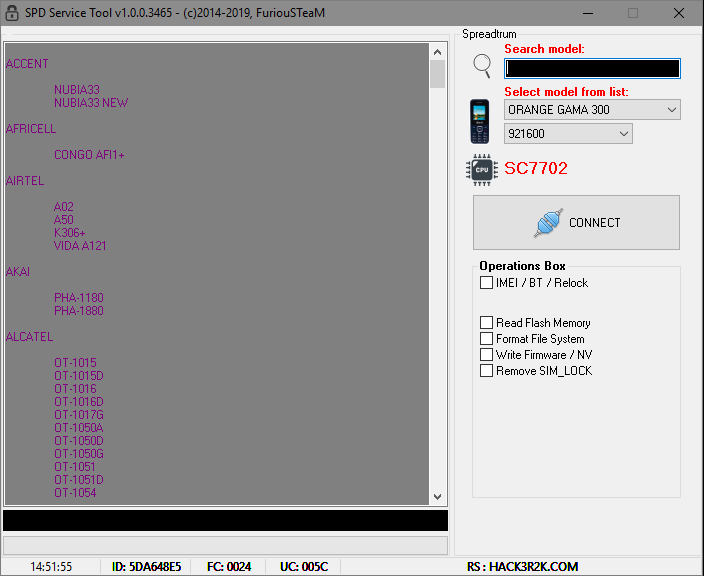Select the A50 model entry
This screenshot has height=576, width=704.
click(63, 220)
